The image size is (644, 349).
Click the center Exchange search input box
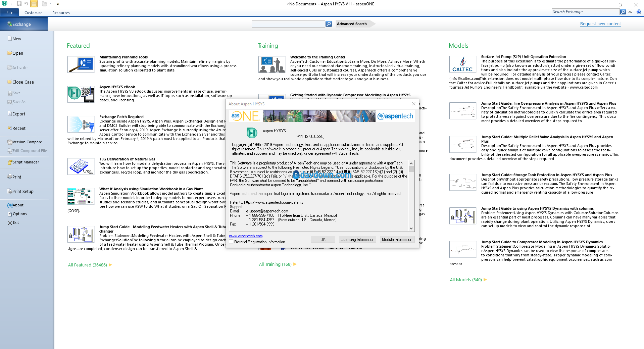click(288, 24)
